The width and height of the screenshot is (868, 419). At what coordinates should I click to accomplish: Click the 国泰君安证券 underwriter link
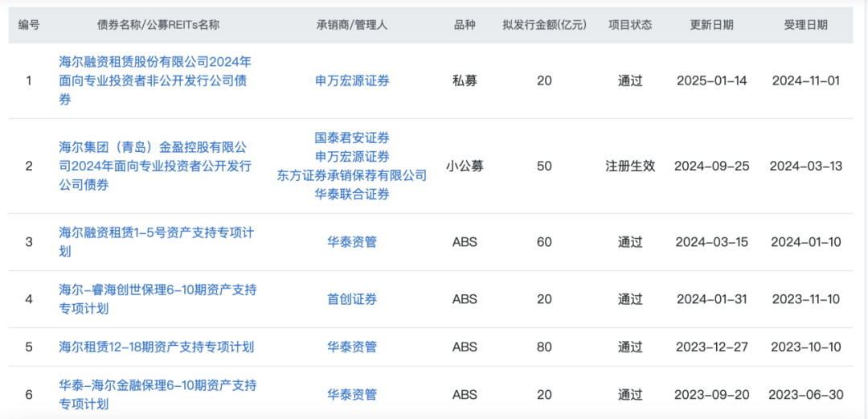pyautogui.click(x=352, y=138)
